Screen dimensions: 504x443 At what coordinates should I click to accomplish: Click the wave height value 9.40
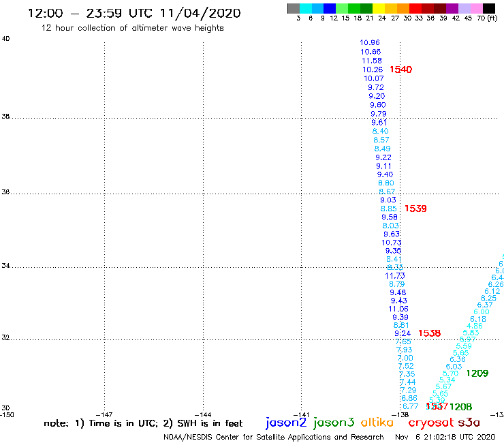(x=385, y=174)
